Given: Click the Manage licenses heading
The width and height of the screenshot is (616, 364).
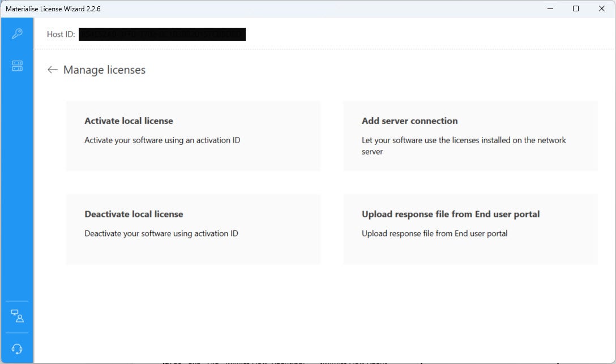Looking at the screenshot, I should (x=105, y=70).
